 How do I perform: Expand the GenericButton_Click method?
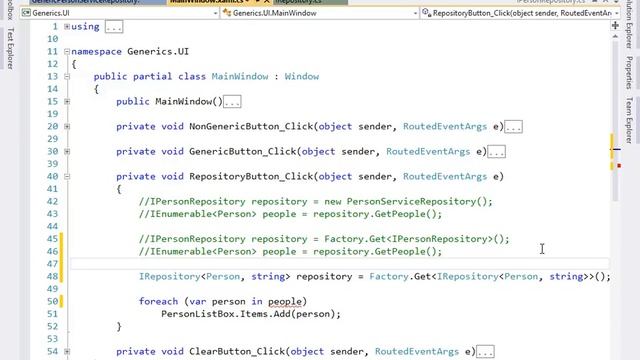pyautogui.click(x=67, y=151)
